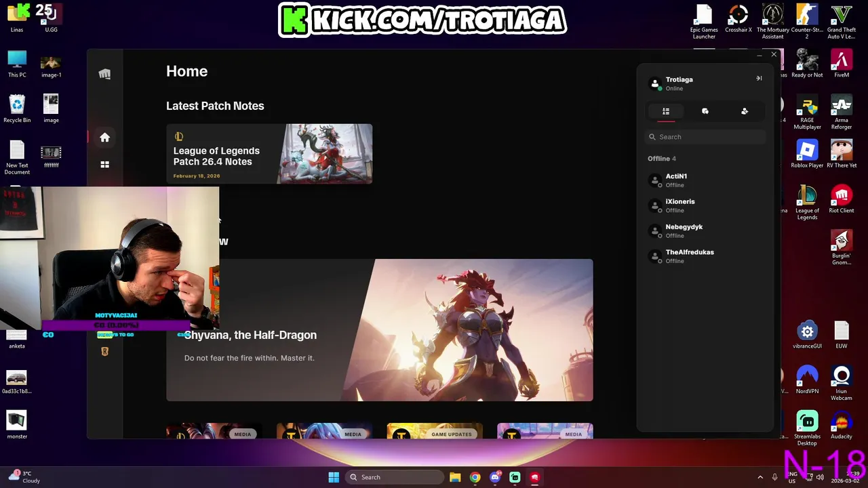The width and height of the screenshot is (868, 488).
Task: Open Crosshair X desktop shortcut
Action: point(738,19)
